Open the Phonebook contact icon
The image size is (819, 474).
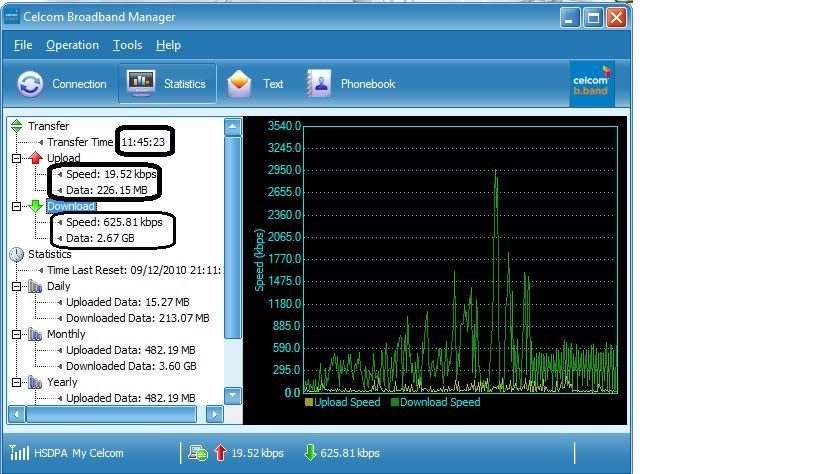(x=319, y=84)
